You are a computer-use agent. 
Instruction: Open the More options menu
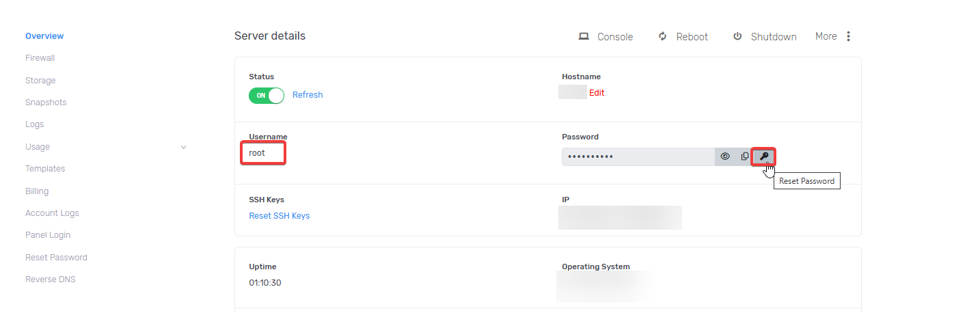coord(834,36)
